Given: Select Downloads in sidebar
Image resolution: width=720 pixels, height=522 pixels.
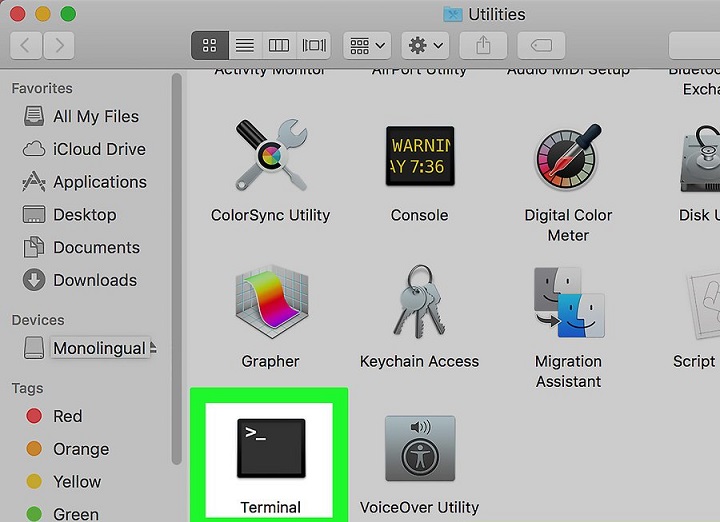Looking at the screenshot, I should pyautogui.click(x=80, y=280).
